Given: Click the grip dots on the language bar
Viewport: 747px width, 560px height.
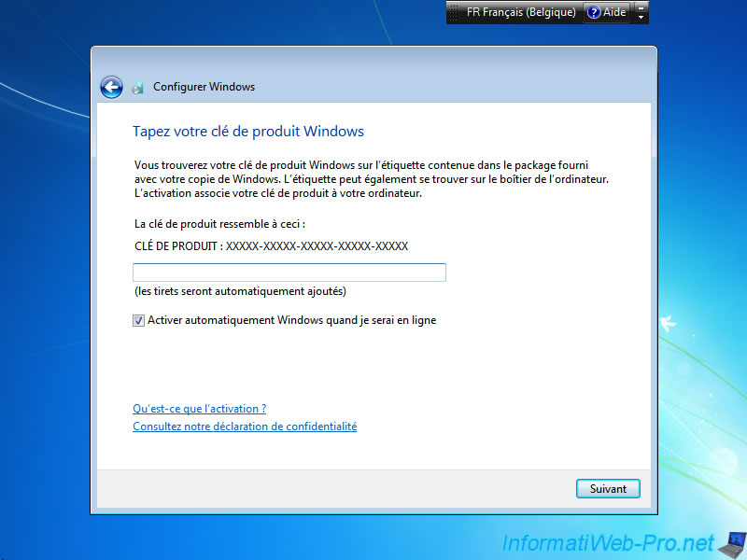Looking at the screenshot, I should click(451, 12).
